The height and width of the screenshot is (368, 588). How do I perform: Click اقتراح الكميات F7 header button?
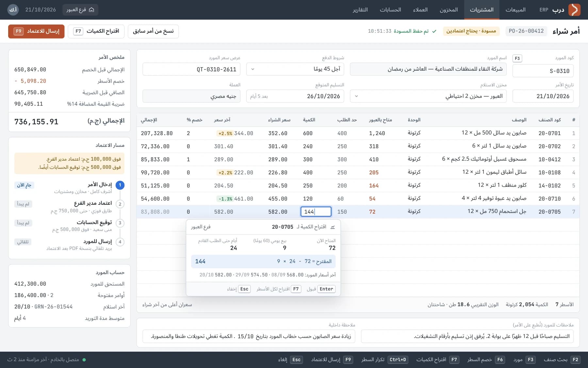(96, 31)
